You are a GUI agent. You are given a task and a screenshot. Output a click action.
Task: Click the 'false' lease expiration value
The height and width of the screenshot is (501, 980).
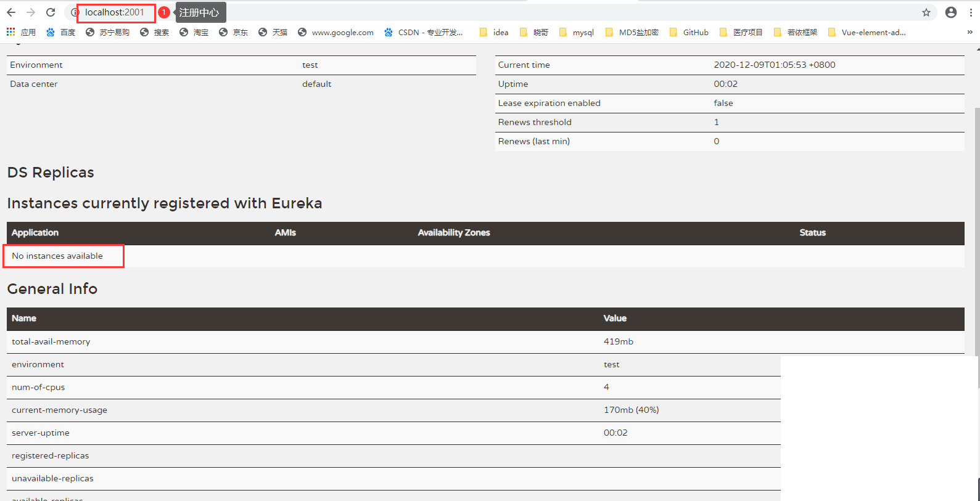(723, 103)
